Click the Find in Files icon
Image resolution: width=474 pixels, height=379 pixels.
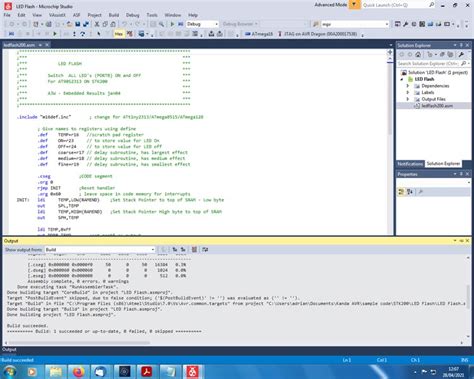(x=315, y=24)
